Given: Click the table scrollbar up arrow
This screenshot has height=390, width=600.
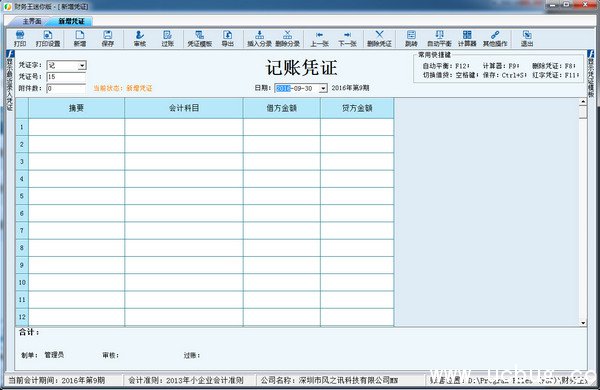Looking at the screenshot, I should 583,102.
